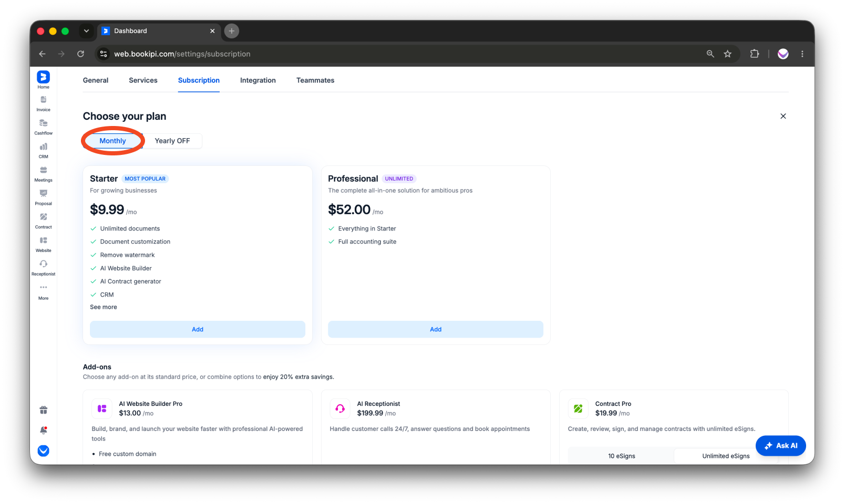This screenshot has width=845, height=504.
Task: Expand the tab search dropdown arrow
Action: tap(86, 31)
